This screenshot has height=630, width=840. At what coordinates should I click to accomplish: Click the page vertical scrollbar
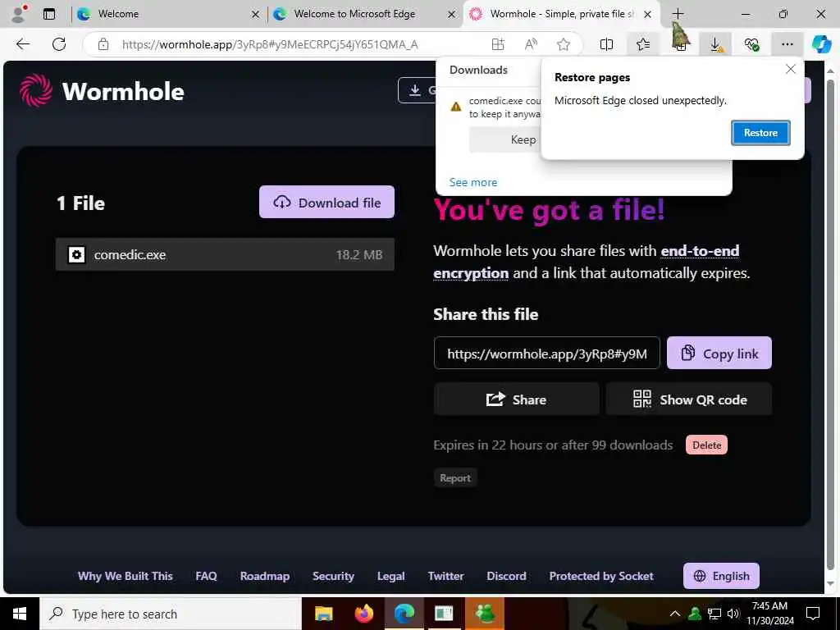(830, 326)
